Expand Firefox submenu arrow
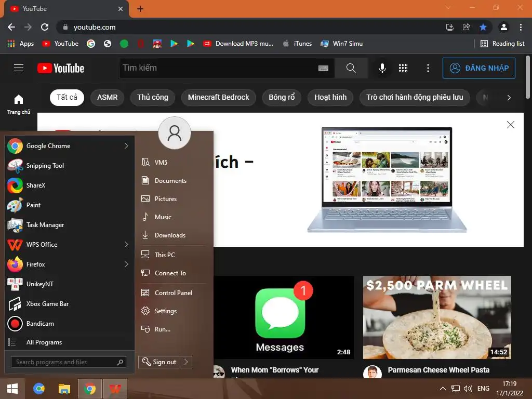This screenshot has width=532, height=399. (126, 264)
